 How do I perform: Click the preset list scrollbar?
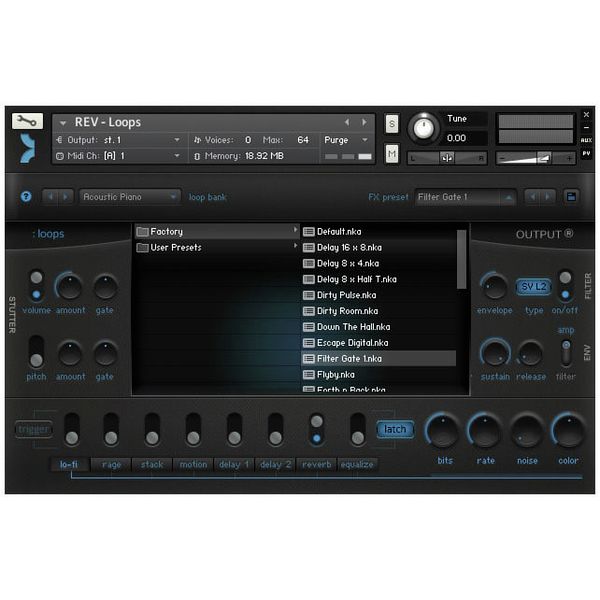pos(461,259)
